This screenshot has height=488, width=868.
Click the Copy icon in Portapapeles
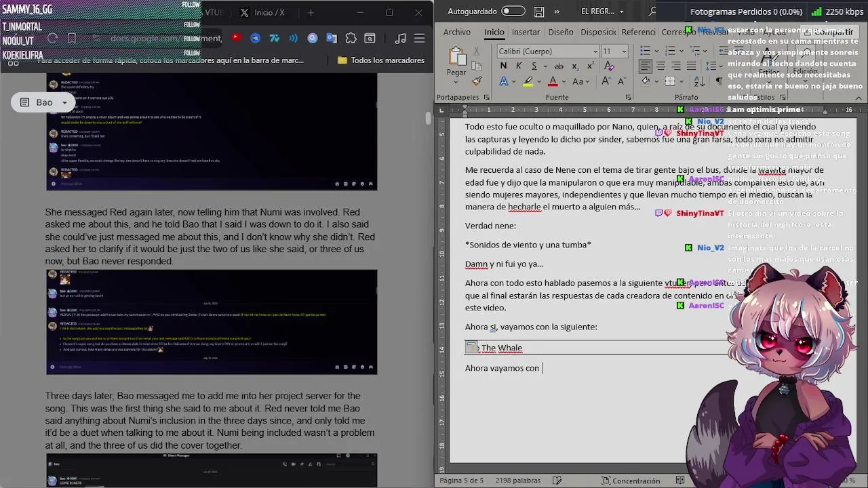pos(477,66)
